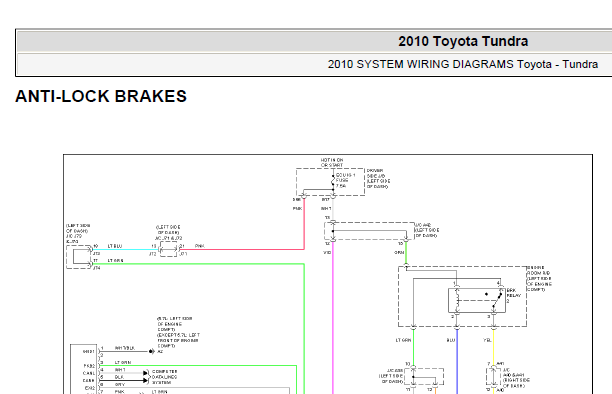Click the "A2" ground point label
The image size is (612, 394).
point(160,351)
